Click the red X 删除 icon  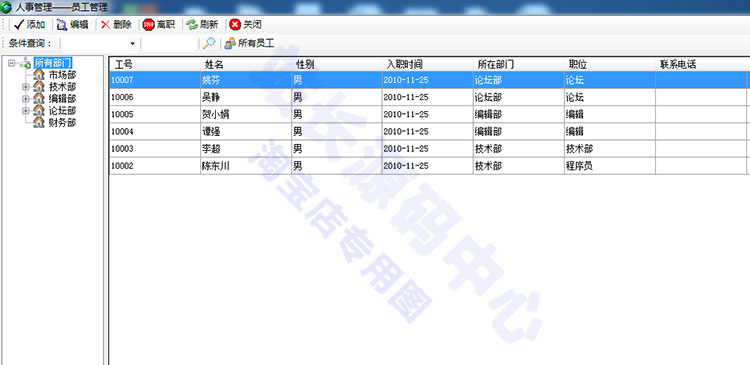point(105,25)
